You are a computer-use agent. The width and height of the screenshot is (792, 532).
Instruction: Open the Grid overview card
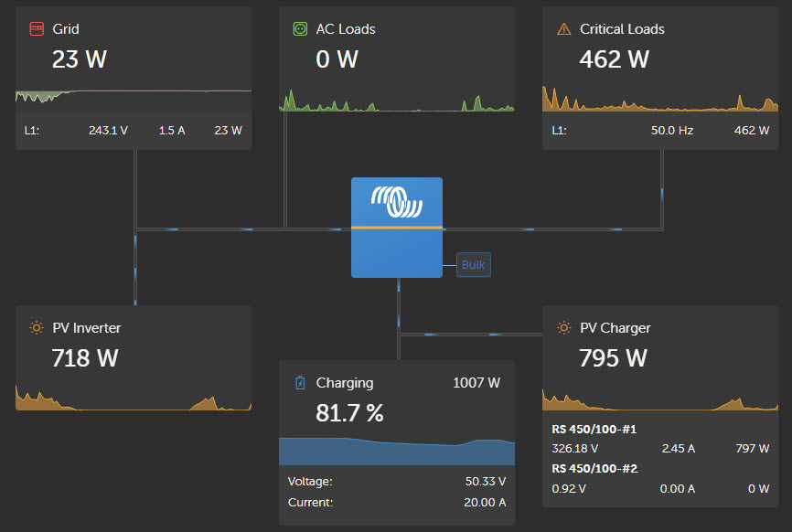pyautogui.click(x=134, y=78)
